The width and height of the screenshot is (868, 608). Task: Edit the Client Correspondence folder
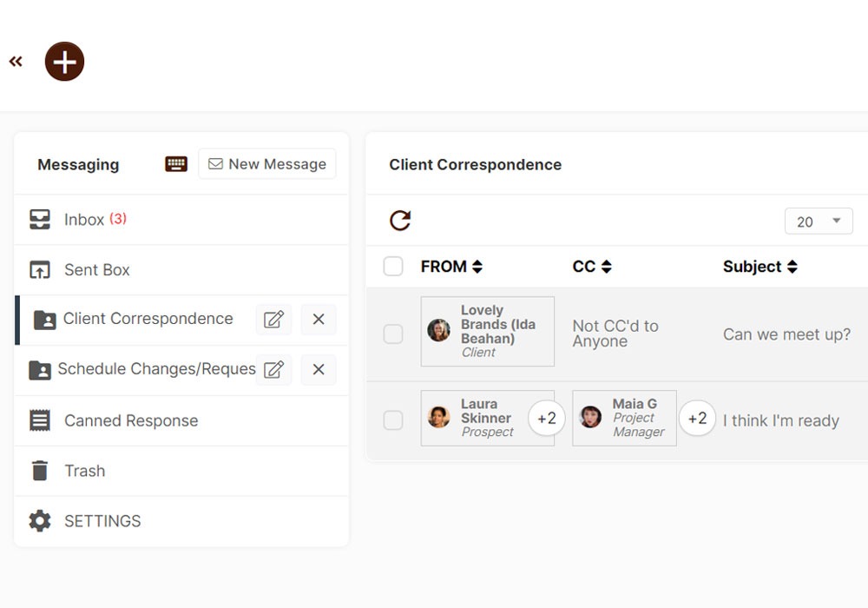(273, 320)
